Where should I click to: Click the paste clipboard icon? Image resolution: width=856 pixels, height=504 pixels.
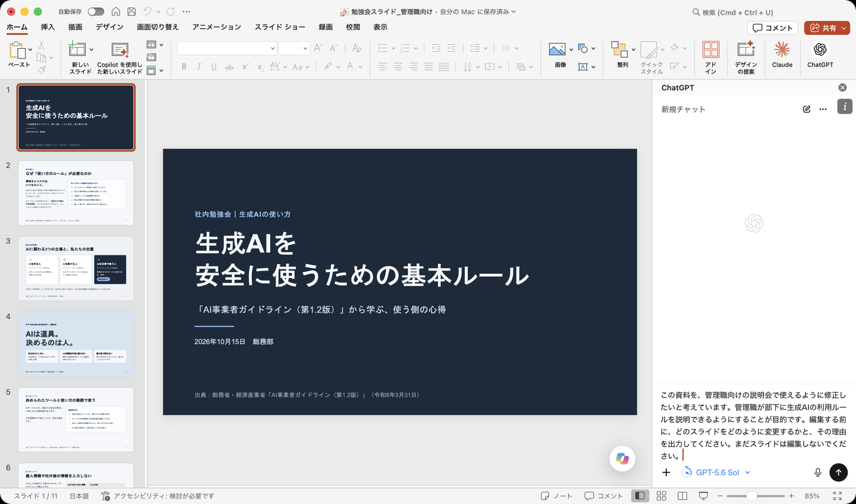coord(18,50)
